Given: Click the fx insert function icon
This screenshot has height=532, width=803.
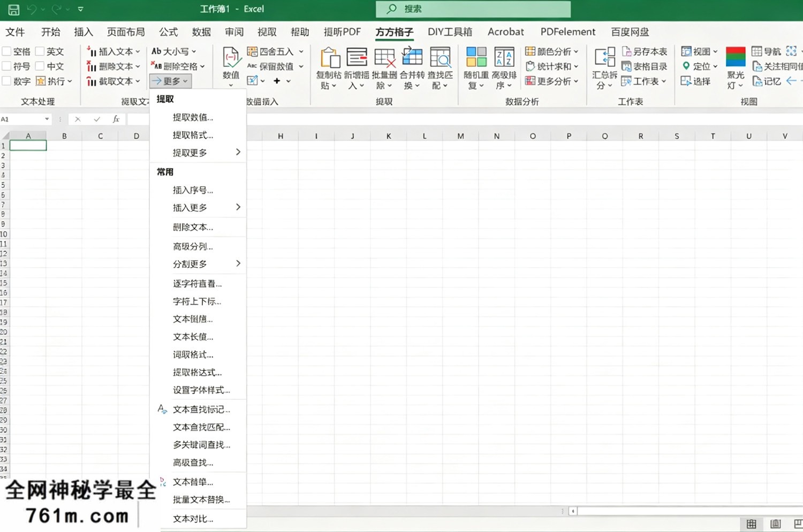Looking at the screenshot, I should point(116,119).
